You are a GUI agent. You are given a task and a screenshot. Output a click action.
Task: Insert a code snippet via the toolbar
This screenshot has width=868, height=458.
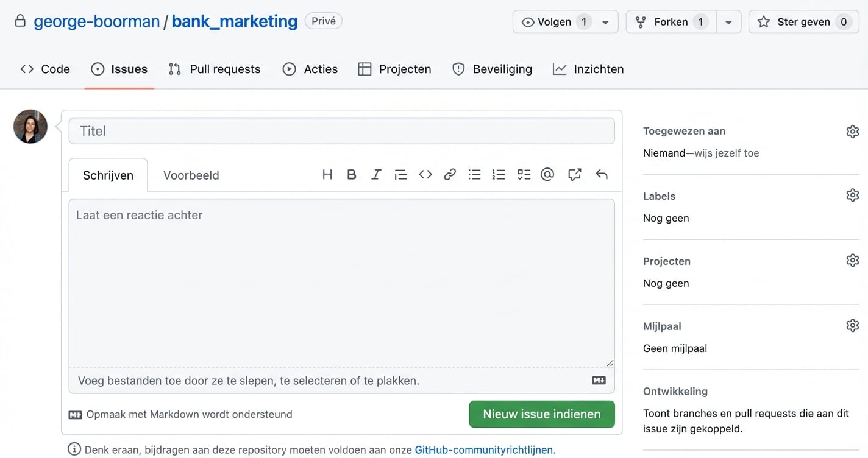pyautogui.click(x=425, y=174)
